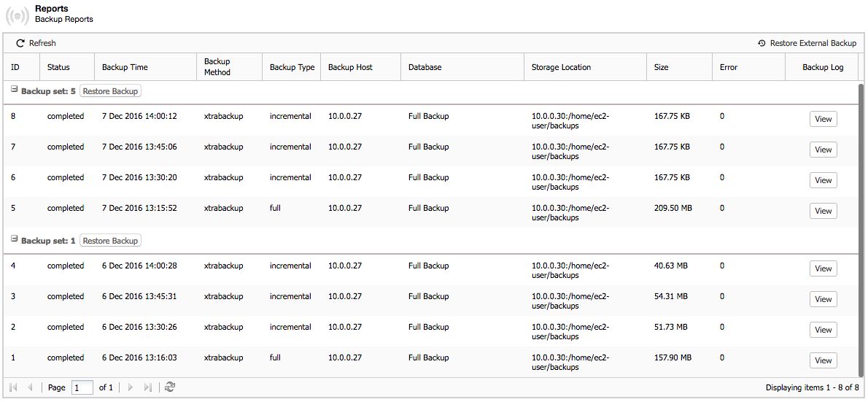This screenshot has height=402, width=868.
Task: Click the Restore External Backup icon
Action: point(762,43)
